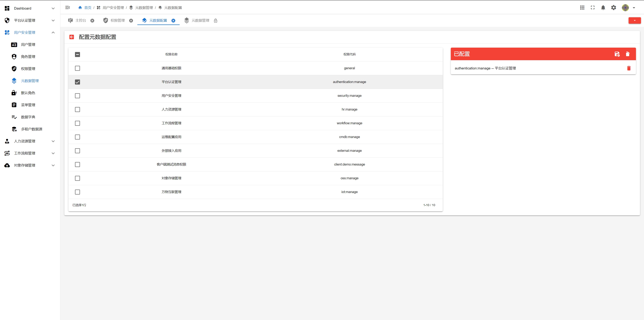Screen dimensions: 644x320
Task: Delete the authentication:manage configured entry
Action: [x=629, y=68]
